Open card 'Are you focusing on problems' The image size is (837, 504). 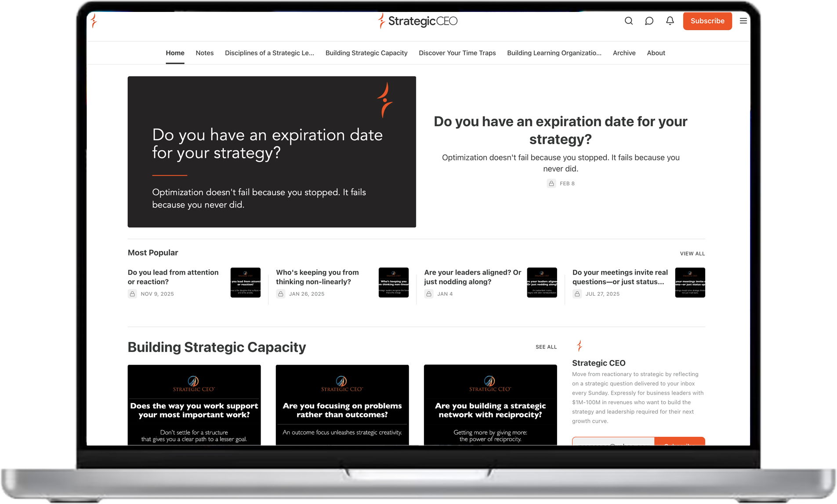click(x=342, y=405)
